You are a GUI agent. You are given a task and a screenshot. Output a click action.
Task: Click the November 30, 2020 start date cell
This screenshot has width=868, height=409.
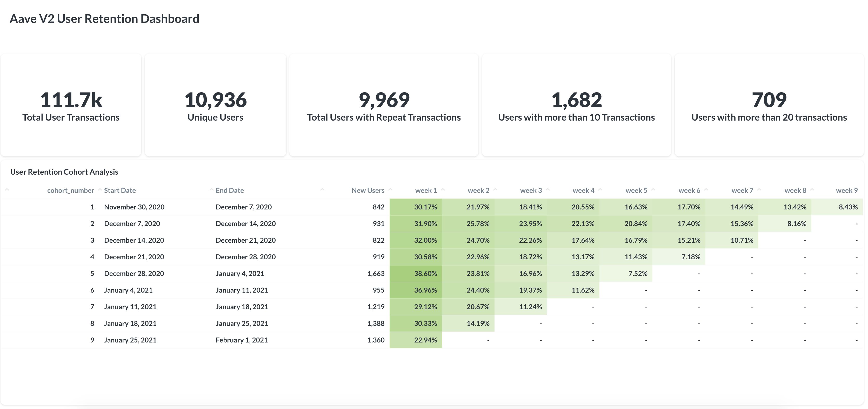point(134,207)
